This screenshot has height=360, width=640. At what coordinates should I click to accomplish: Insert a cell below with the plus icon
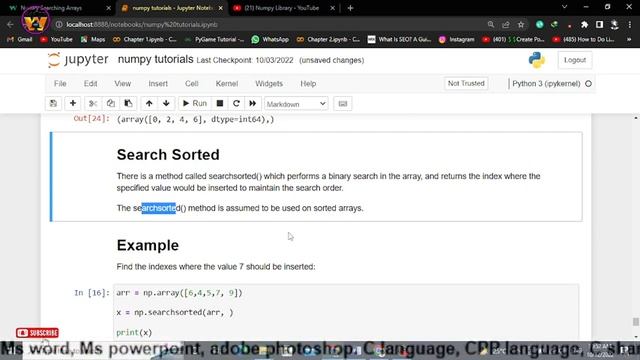click(x=73, y=104)
